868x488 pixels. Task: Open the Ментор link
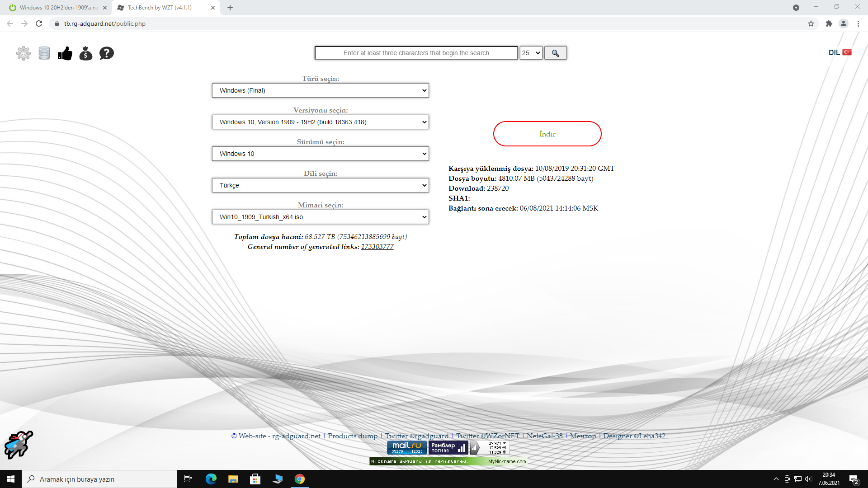pyautogui.click(x=583, y=436)
